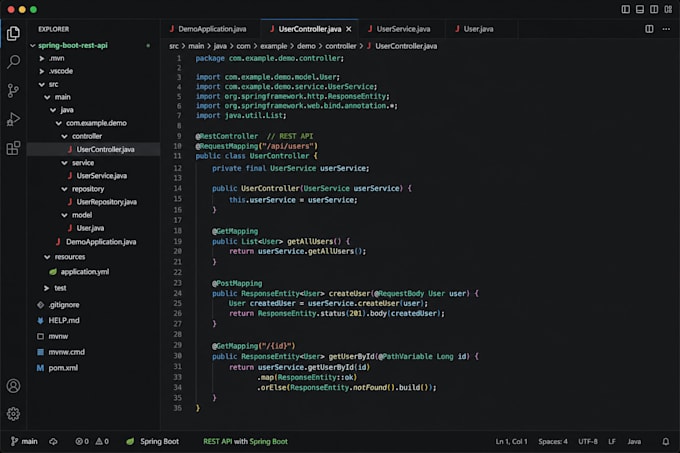Change indentation via Spaces: 4
Image resolution: width=680 pixels, height=453 pixels.
(x=552, y=441)
